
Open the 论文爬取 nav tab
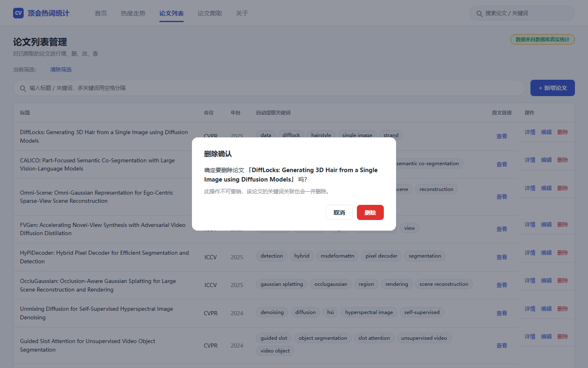coord(210,13)
